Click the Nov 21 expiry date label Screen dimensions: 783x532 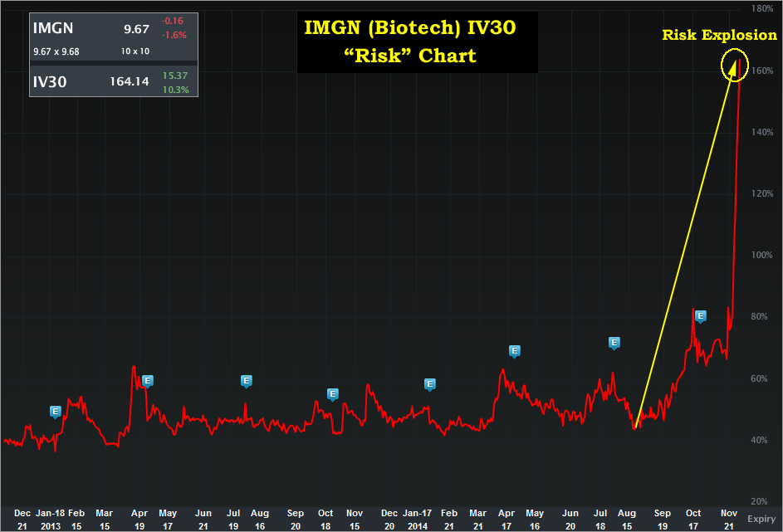(729, 520)
